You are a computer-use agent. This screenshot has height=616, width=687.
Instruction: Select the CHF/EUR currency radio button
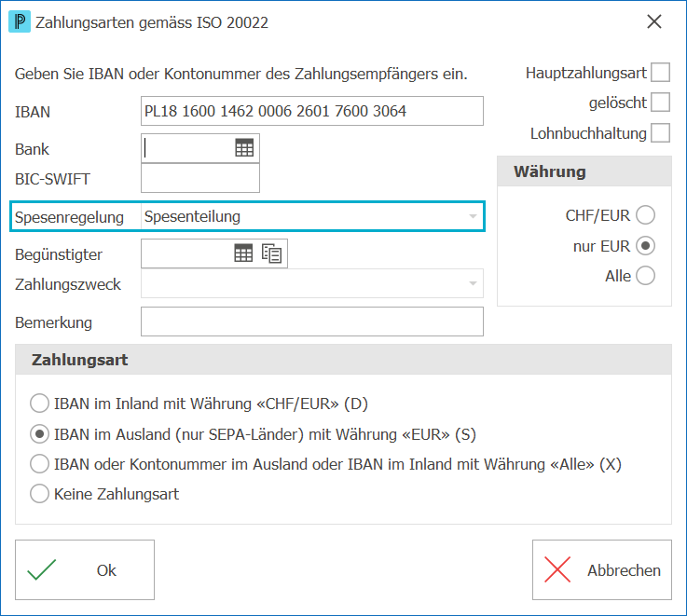[x=645, y=215]
